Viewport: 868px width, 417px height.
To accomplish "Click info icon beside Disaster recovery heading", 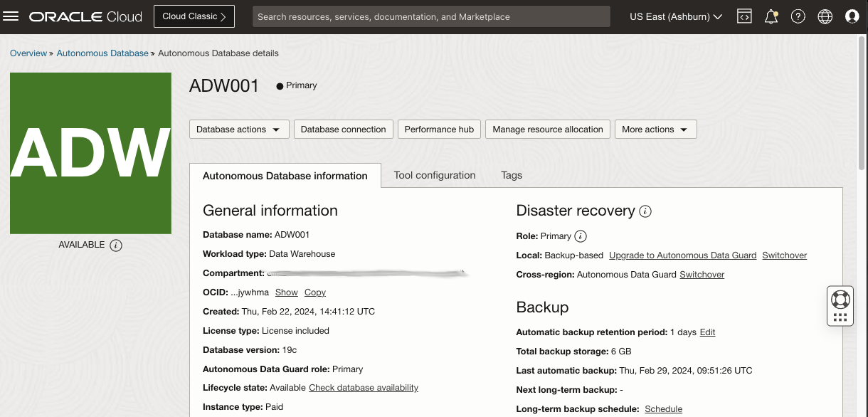I will pos(645,211).
